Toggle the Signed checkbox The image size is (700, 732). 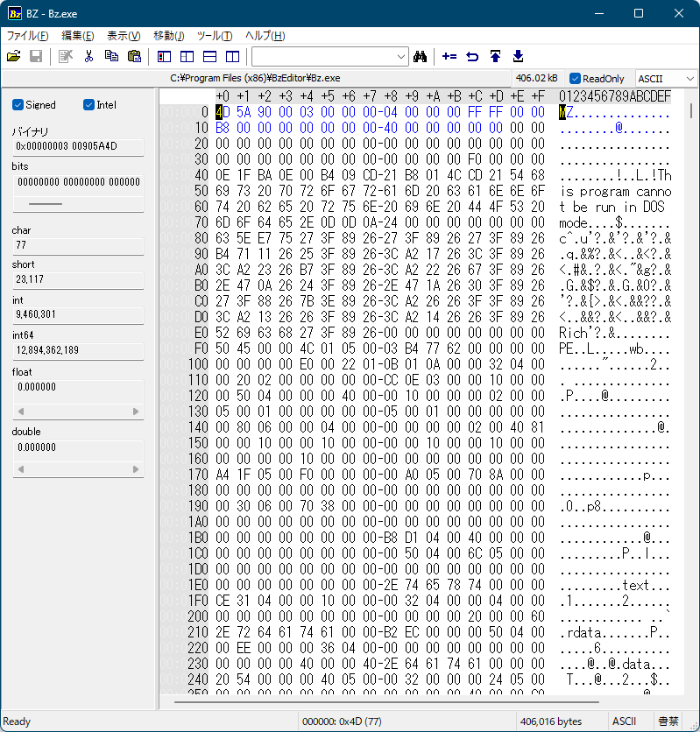(18, 104)
